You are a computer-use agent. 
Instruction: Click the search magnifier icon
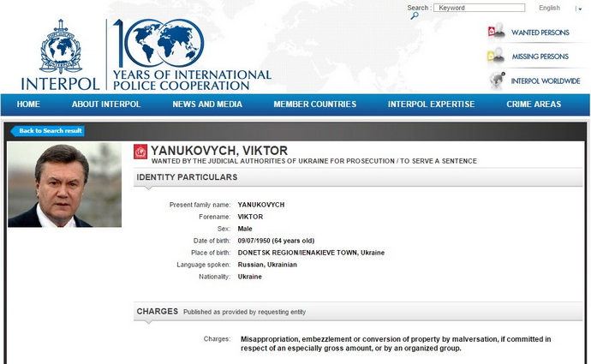tap(415, 15)
